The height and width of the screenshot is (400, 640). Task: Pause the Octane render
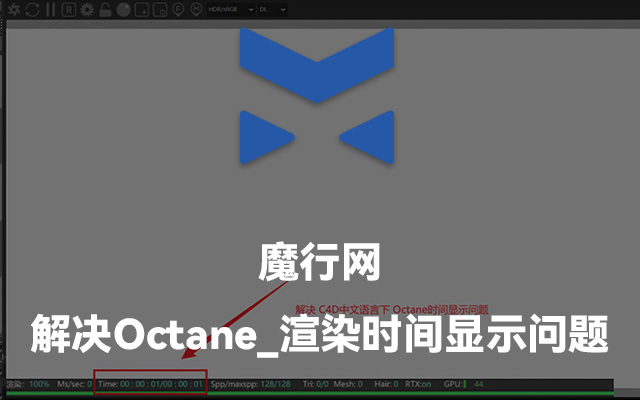click(51, 9)
